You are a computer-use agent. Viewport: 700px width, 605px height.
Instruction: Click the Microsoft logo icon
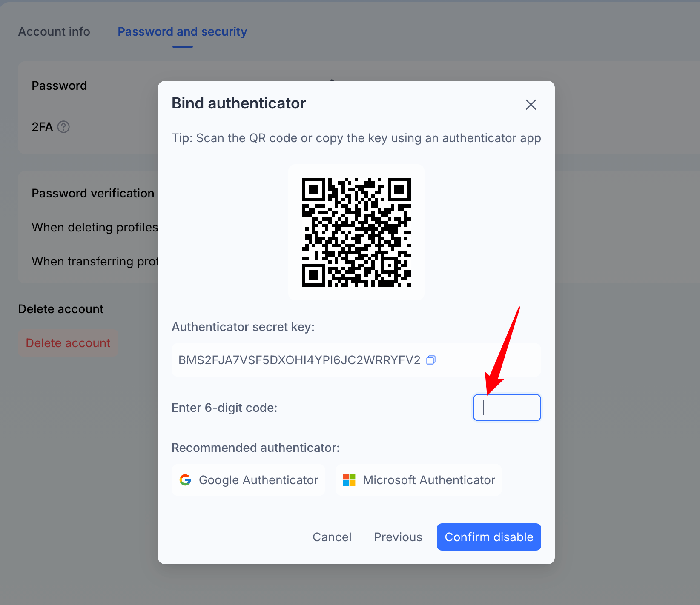click(x=349, y=480)
